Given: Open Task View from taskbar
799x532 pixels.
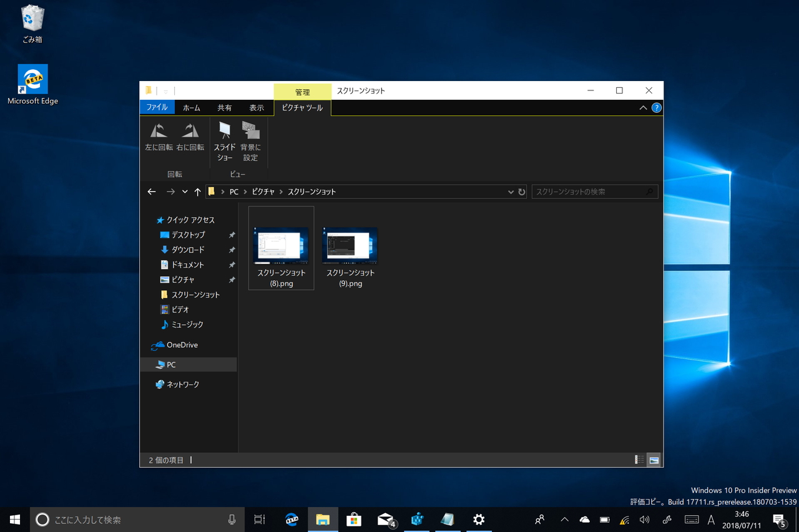Looking at the screenshot, I should (260, 520).
